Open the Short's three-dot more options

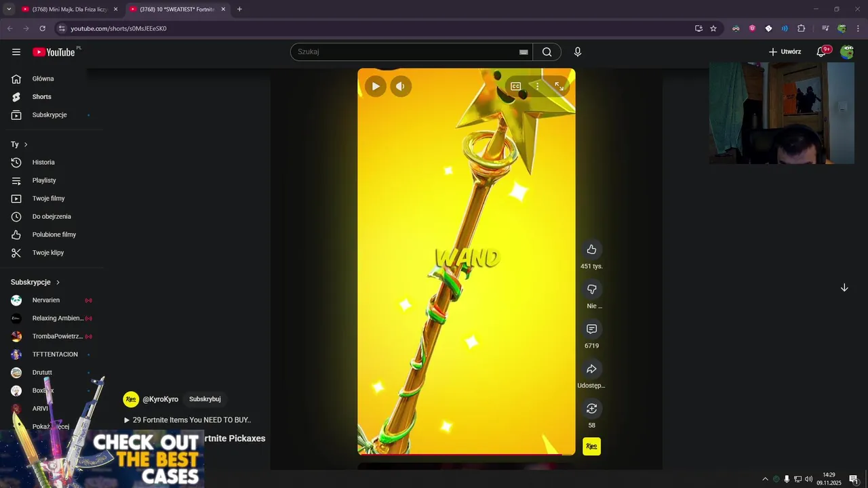[537, 86]
